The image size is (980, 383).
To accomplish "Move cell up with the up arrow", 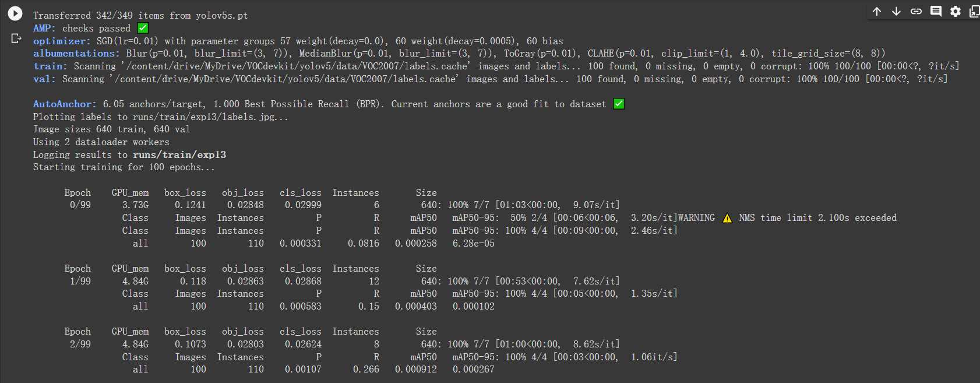I will pyautogui.click(x=877, y=11).
